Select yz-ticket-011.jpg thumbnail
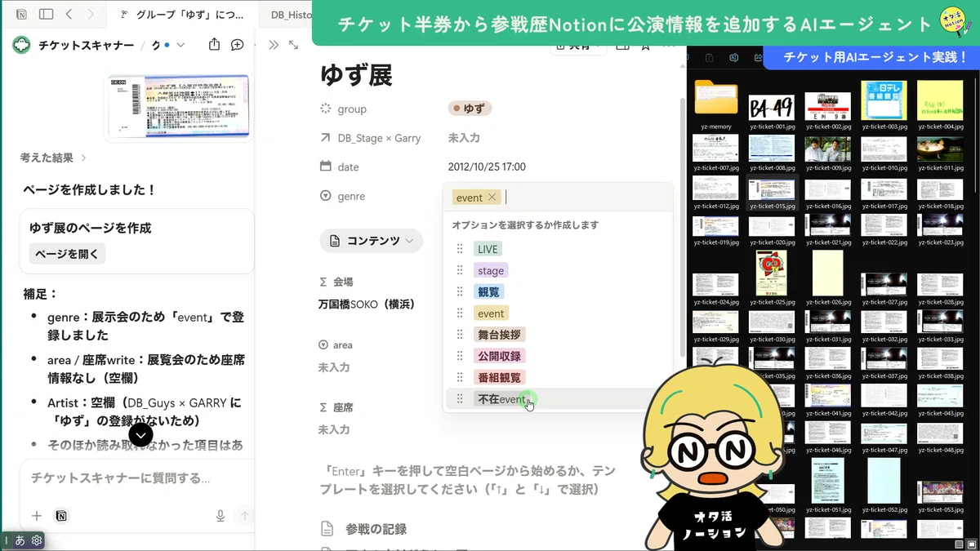This screenshot has width=980, height=551. click(x=940, y=149)
